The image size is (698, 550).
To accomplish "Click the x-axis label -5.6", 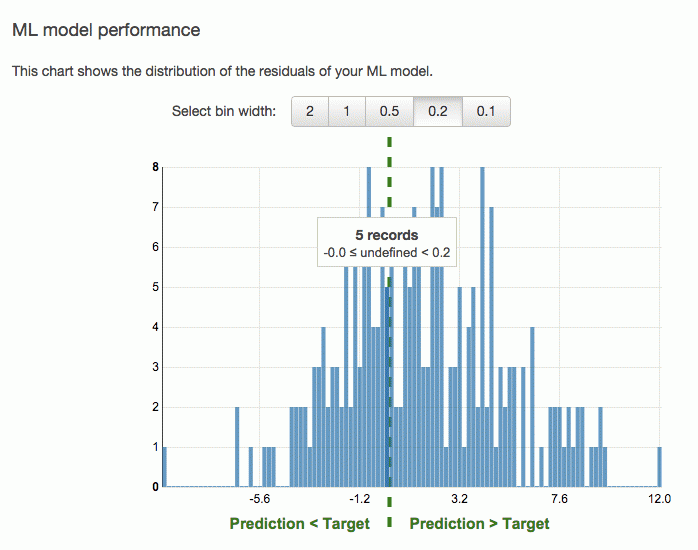I will click(x=260, y=499).
